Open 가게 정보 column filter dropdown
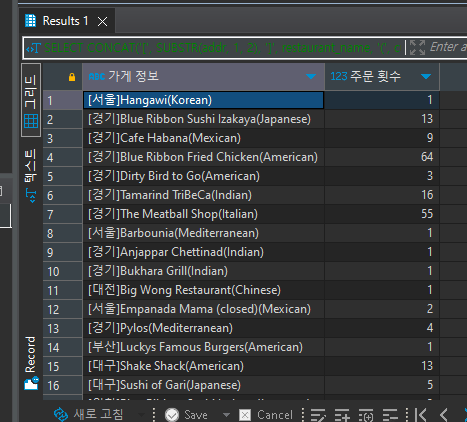The height and width of the screenshot is (422, 467). tap(311, 77)
